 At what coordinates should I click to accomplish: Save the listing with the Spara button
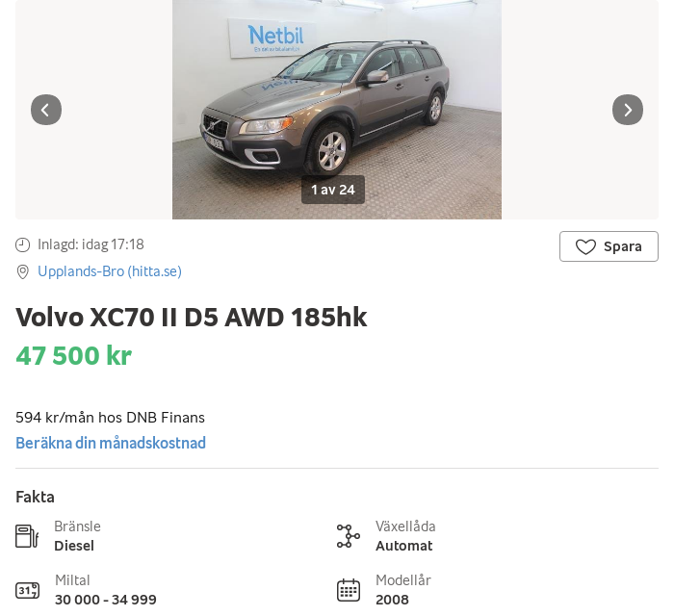(x=609, y=246)
